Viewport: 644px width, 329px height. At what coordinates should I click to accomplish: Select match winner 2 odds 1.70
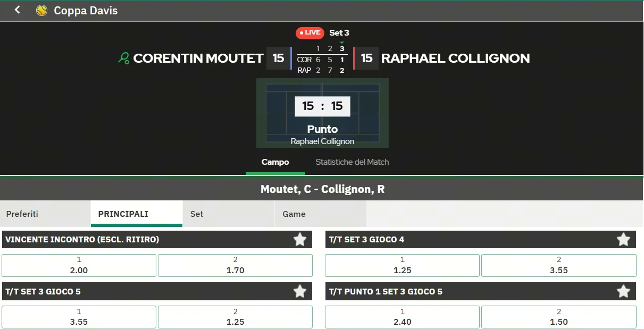[x=235, y=265]
